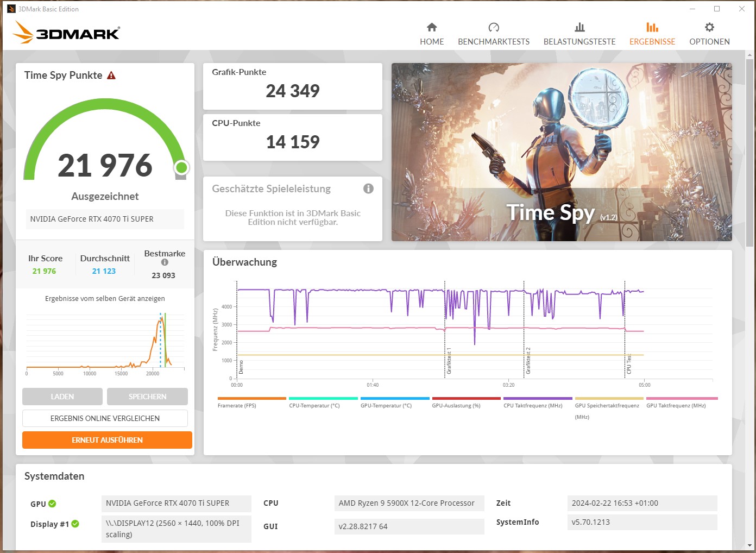Click Ihr Score value 21 976
This screenshot has height=553, width=756.
pos(44,271)
